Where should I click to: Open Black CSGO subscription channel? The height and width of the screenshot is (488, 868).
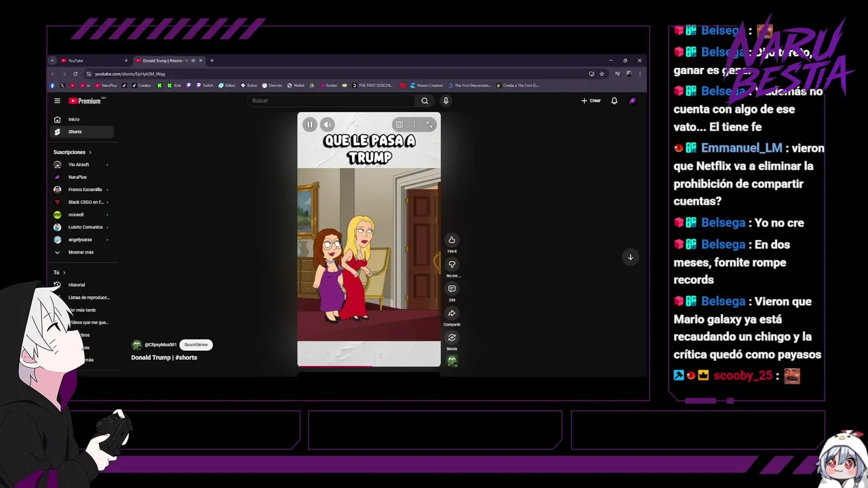(x=82, y=202)
